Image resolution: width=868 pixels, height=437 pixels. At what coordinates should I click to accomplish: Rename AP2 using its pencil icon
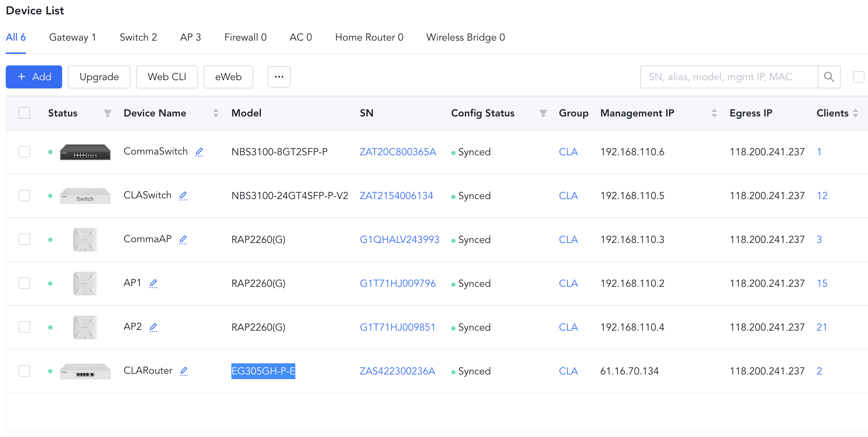153,327
